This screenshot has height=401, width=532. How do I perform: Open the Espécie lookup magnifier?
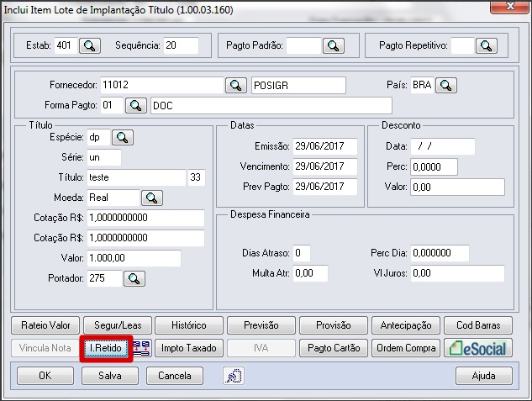123,137
